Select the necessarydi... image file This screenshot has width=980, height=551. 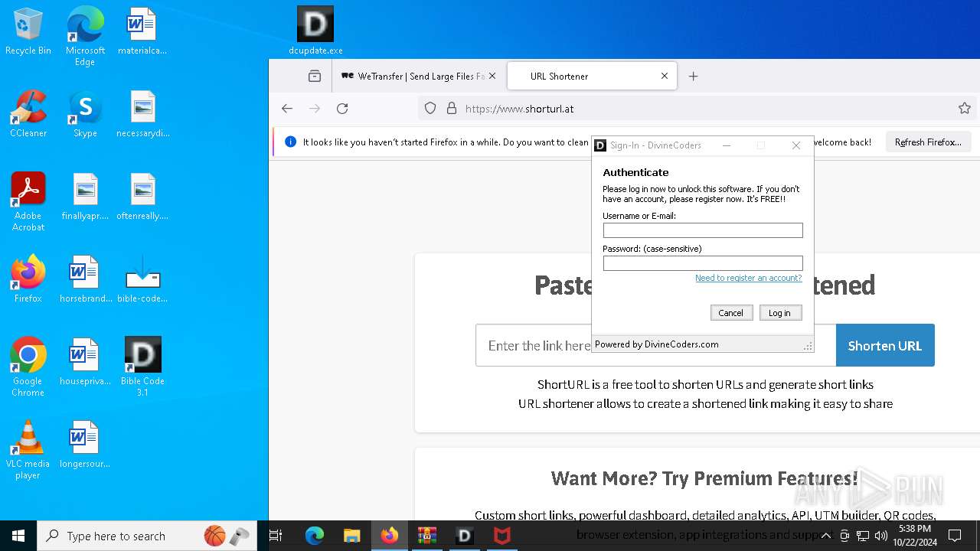tap(142, 115)
